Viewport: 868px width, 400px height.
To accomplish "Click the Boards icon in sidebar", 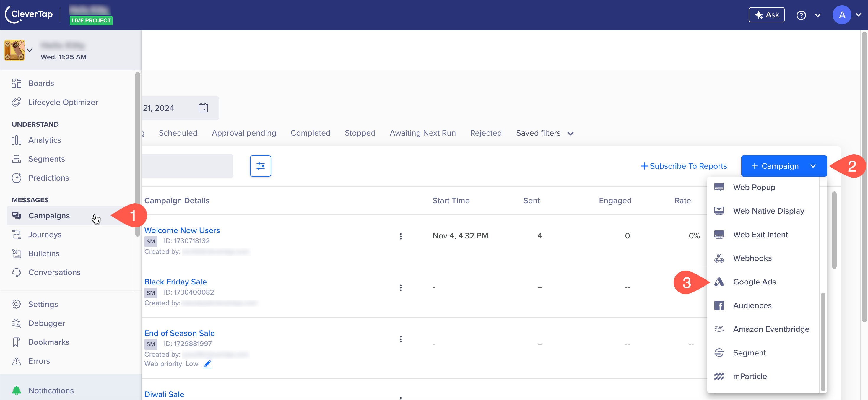I will [17, 83].
